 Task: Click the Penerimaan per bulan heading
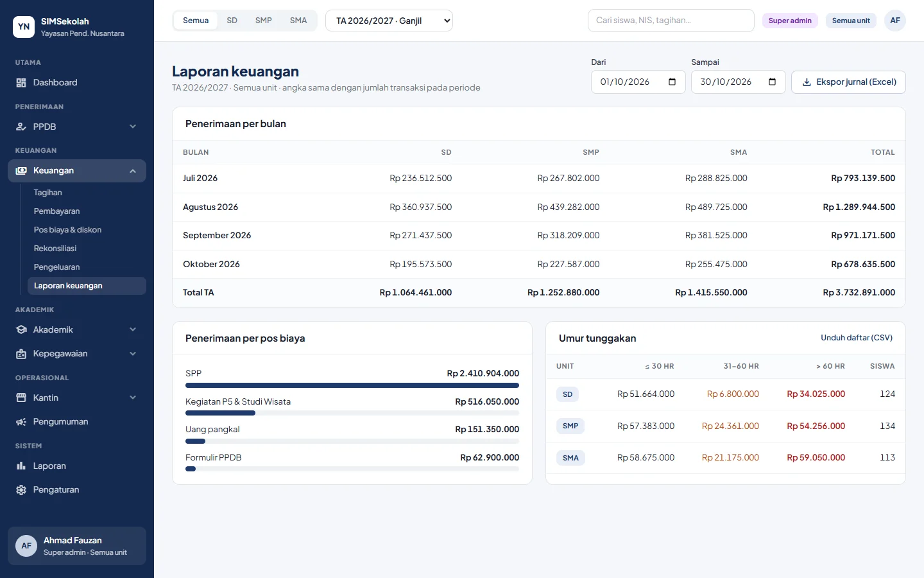[x=235, y=124]
